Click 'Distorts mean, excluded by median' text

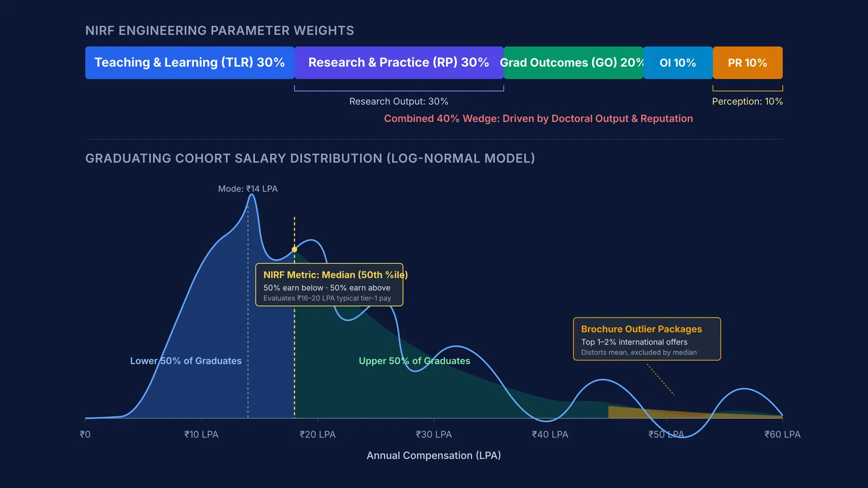click(x=639, y=352)
